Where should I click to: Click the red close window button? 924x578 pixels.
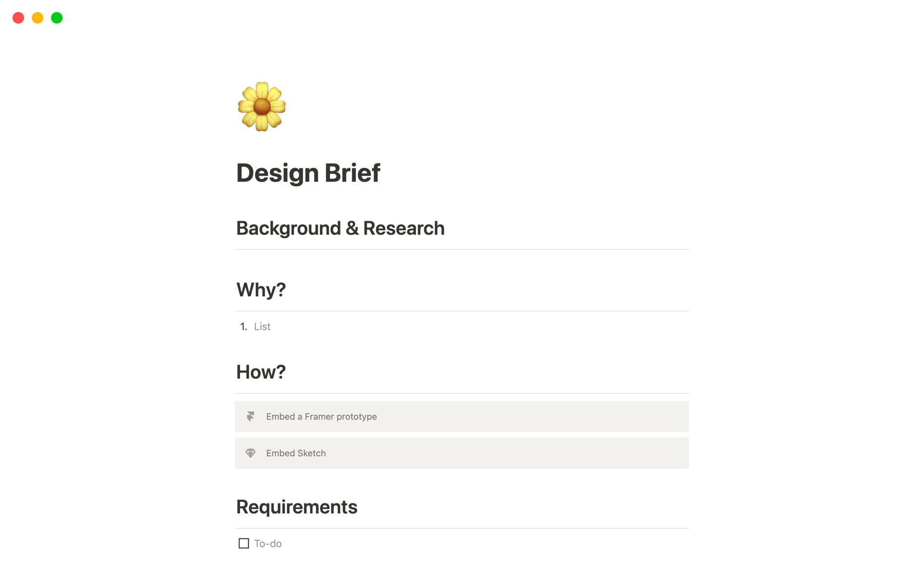point(18,18)
